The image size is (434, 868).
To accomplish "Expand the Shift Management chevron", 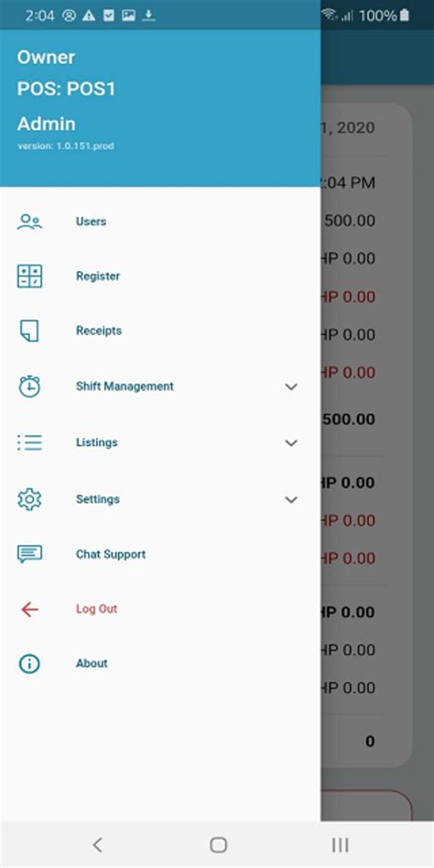I will click(291, 387).
